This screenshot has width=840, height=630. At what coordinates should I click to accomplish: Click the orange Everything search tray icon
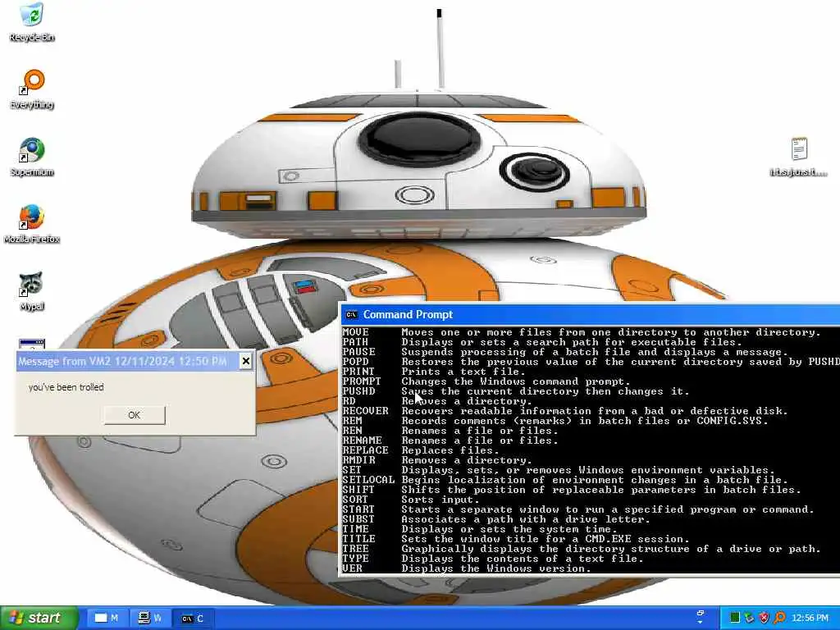point(779,618)
